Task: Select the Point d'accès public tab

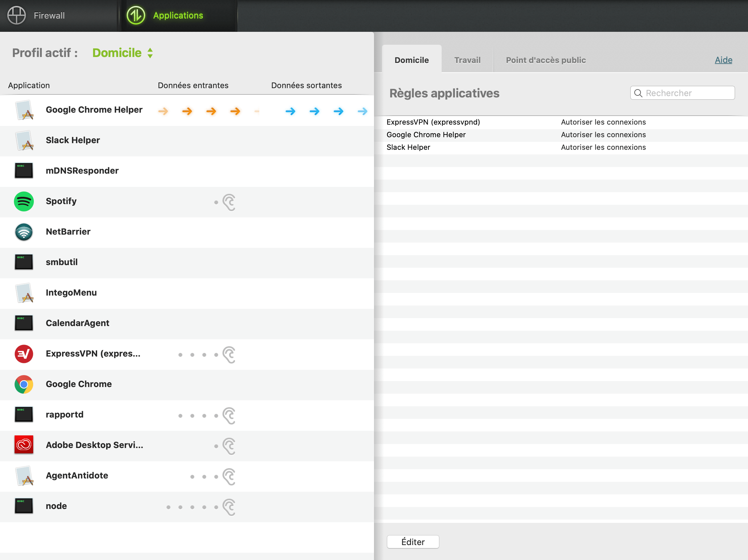Action: pyautogui.click(x=546, y=60)
